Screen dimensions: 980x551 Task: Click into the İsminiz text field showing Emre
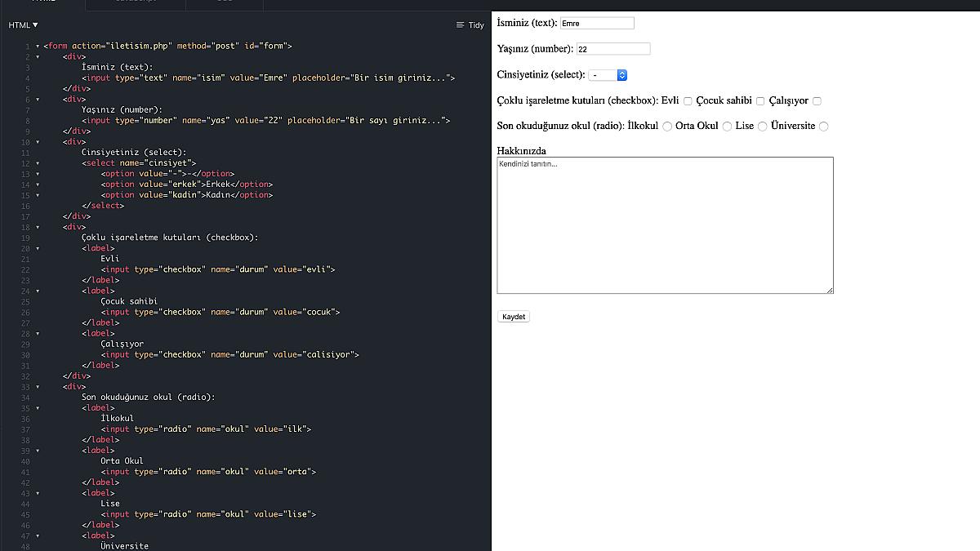[x=597, y=23]
